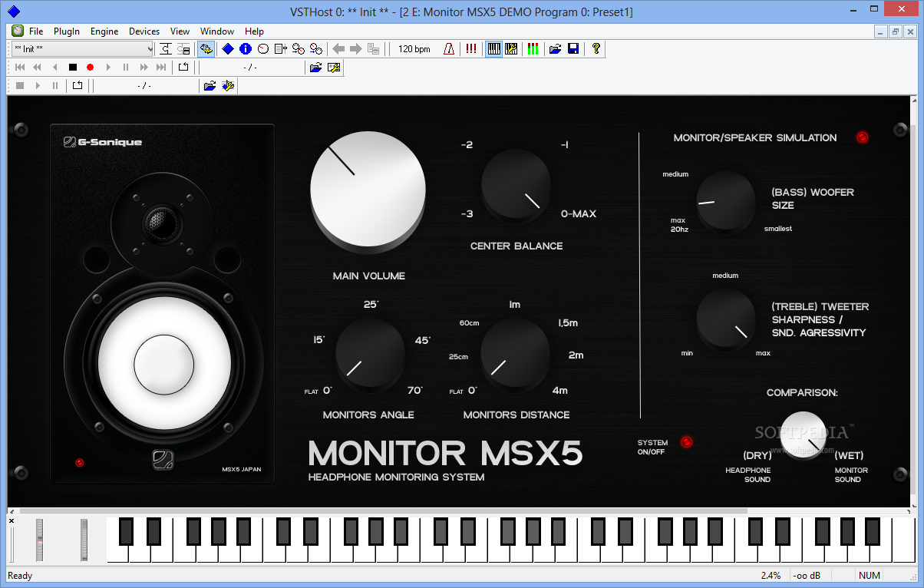Click the '2.4%' CPU load status entry
The height and width of the screenshot is (588, 924).
click(x=771, y=575)
